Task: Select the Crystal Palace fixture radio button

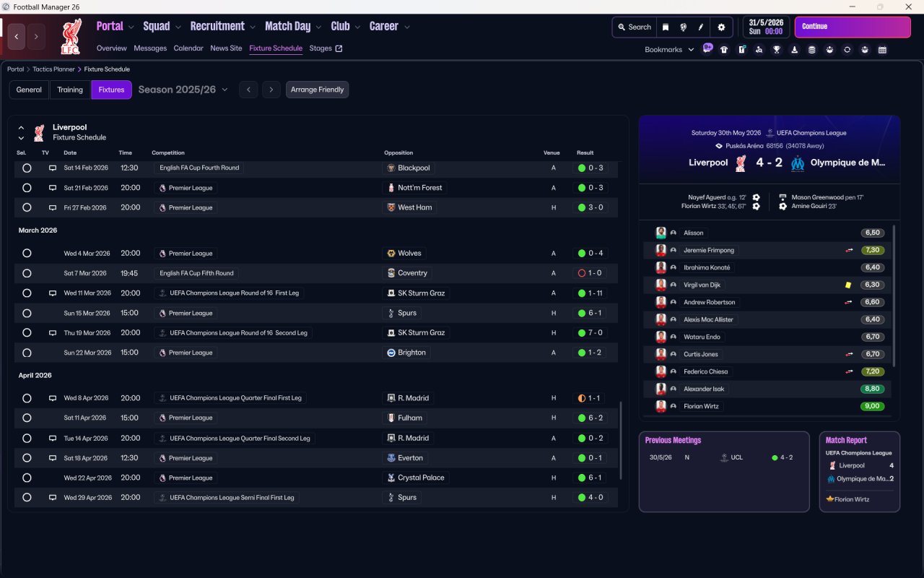Action: (27, 478)
